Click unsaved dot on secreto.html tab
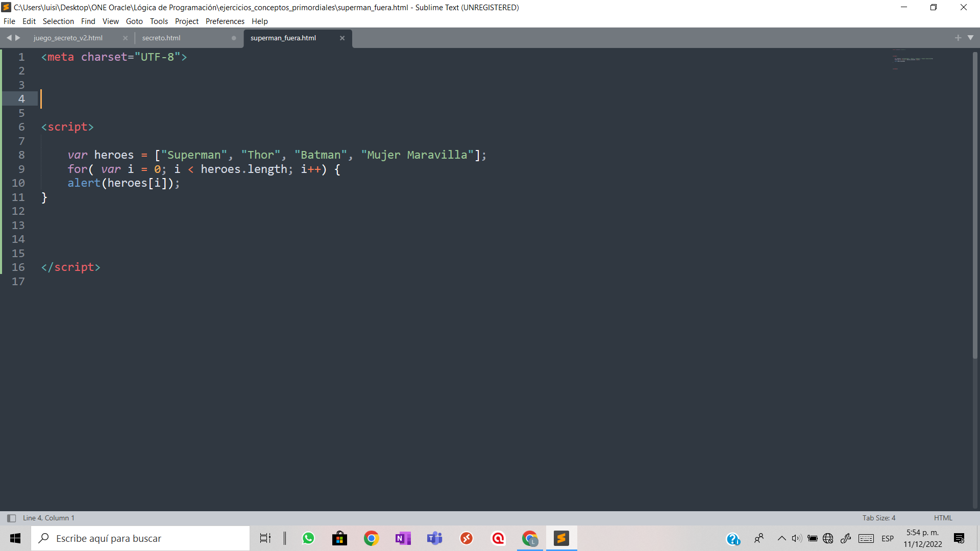The width and height of the screenshot is (980, 551). pos(234,38)
